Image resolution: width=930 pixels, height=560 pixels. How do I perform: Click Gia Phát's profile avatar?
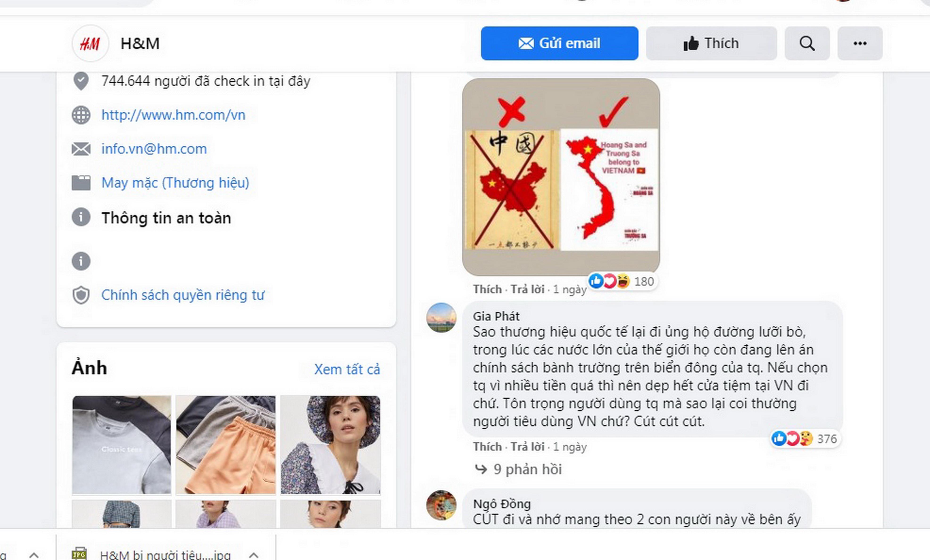click(441, 317)
